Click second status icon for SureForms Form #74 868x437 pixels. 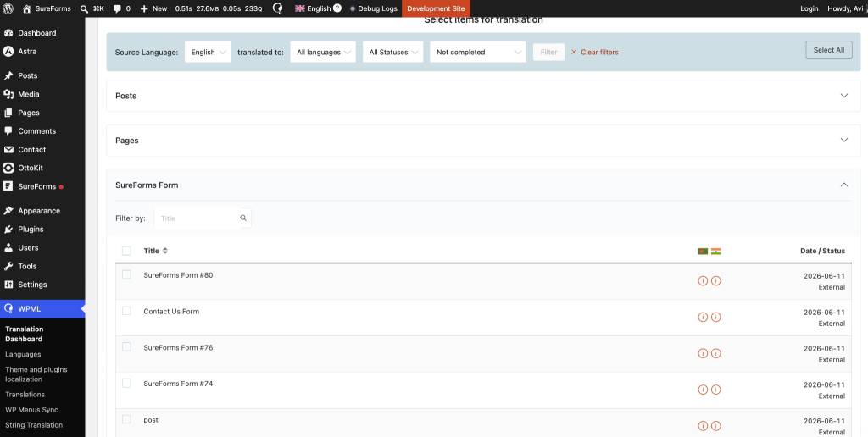point(715,390)
